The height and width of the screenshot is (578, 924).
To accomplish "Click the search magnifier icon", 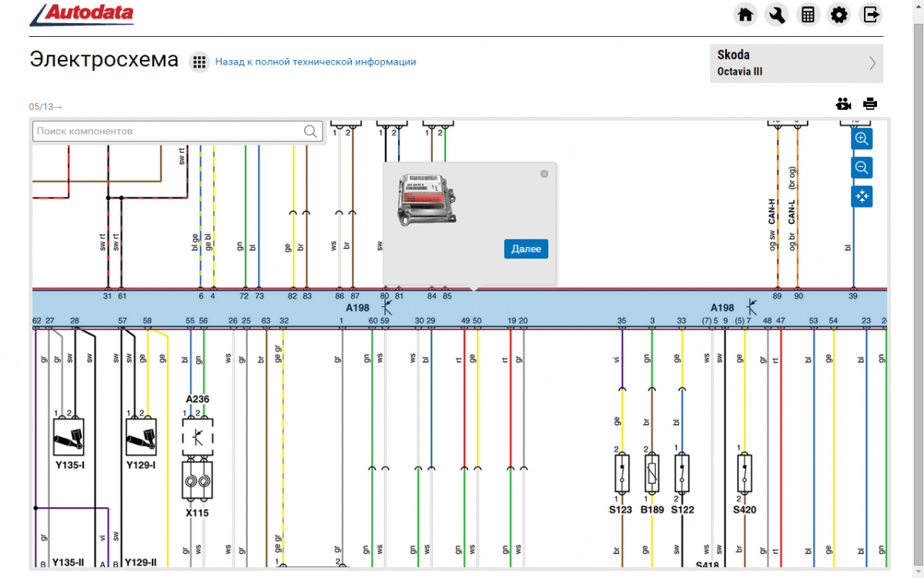I will tap(310, 132).
